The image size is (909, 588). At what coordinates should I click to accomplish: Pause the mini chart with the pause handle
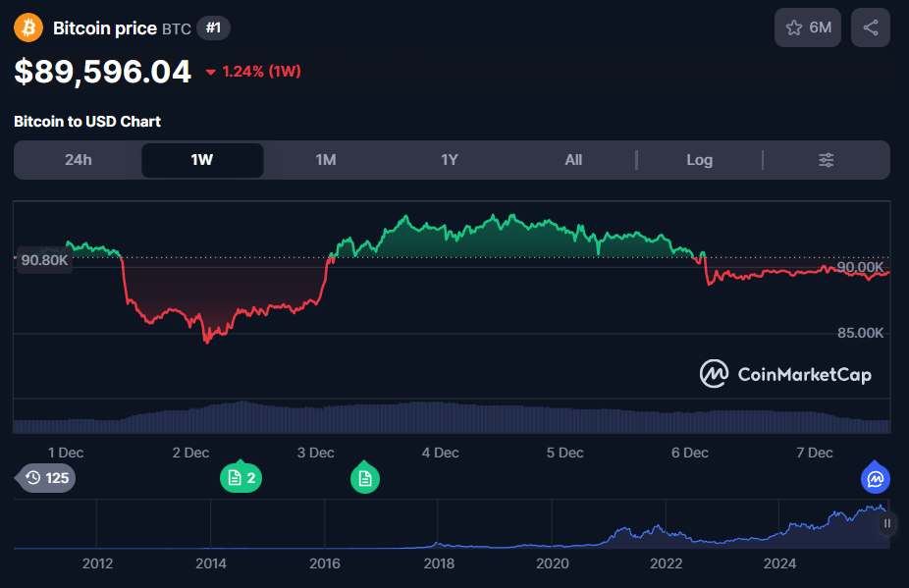coord(887,523)
